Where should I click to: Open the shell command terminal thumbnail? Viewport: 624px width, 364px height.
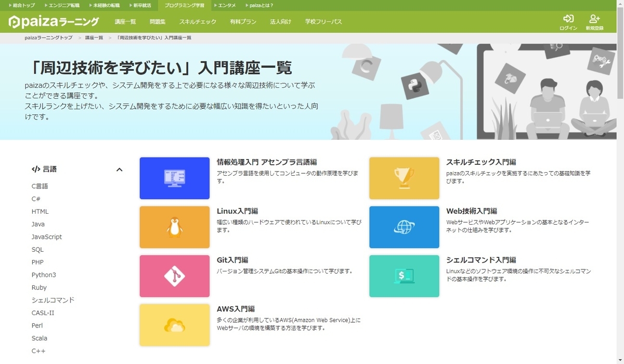[404, 276]
